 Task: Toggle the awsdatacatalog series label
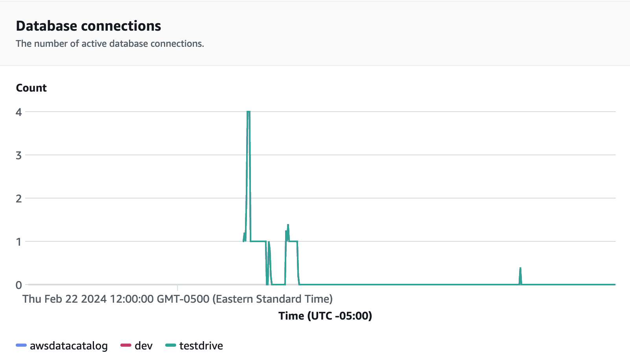pos(68,346)
